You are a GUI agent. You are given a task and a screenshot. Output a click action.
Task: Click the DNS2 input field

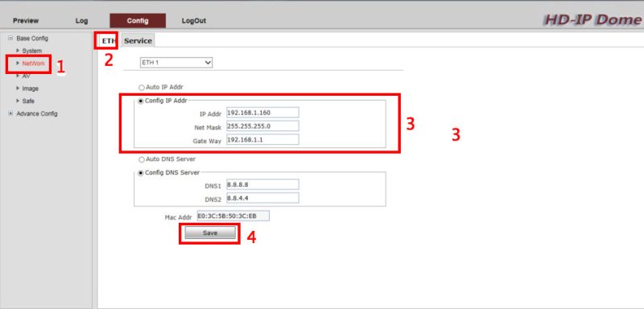(262, 198)
